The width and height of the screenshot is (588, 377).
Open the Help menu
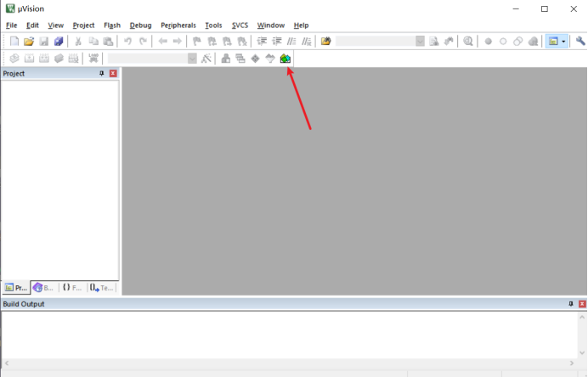click(301, 25)
